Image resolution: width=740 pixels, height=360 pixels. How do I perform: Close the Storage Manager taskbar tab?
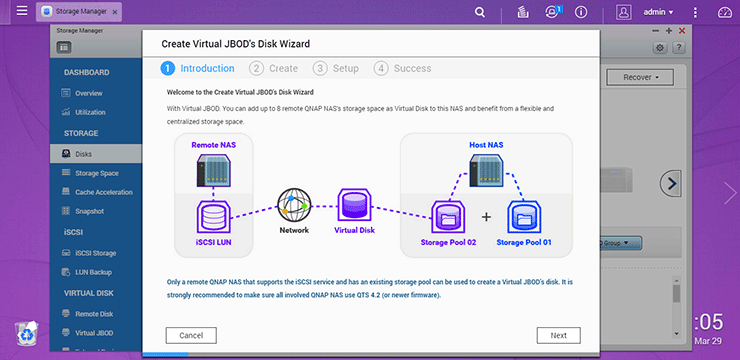pyautogui.click(x=115, y=12)
